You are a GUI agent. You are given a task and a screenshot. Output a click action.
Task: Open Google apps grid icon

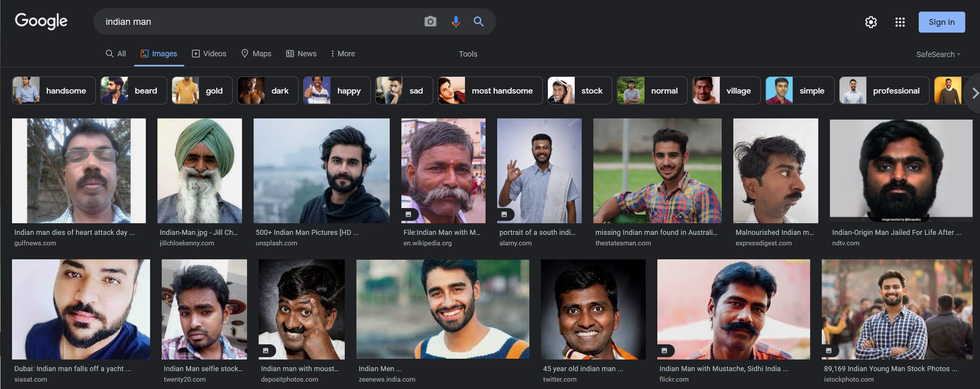click(x=900, y=22)
